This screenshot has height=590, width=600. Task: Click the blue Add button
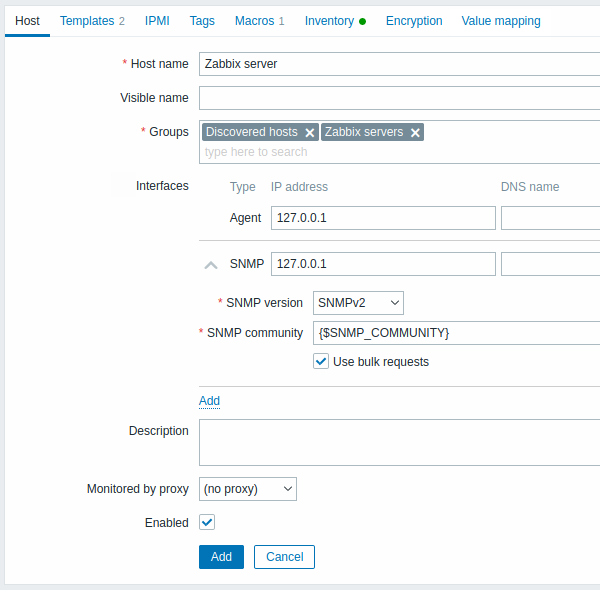(221, 557)
